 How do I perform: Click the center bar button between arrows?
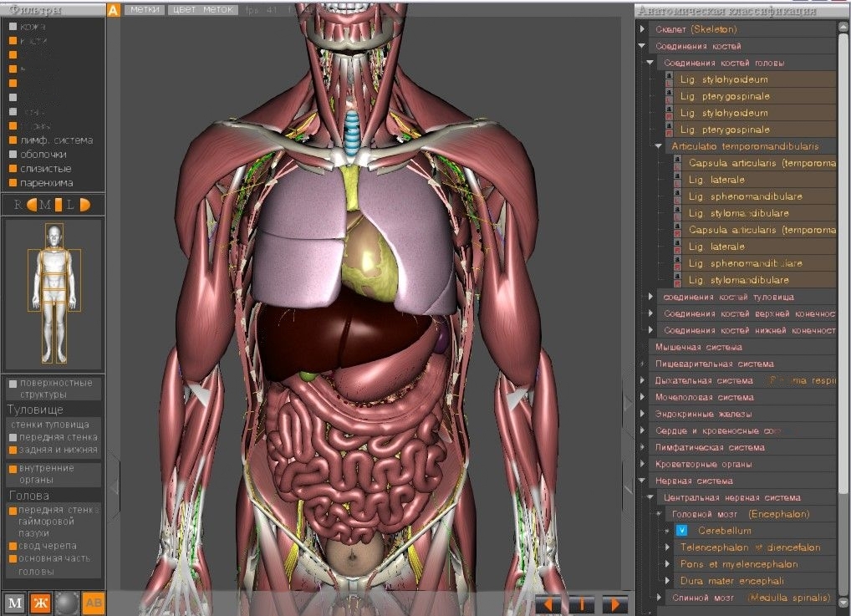(x=582, y=603)
